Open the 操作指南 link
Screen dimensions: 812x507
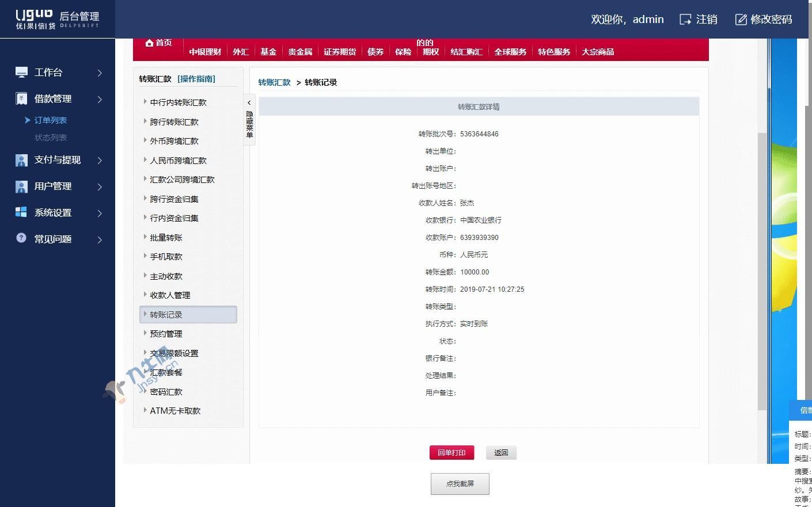click(x=196, y=79)
